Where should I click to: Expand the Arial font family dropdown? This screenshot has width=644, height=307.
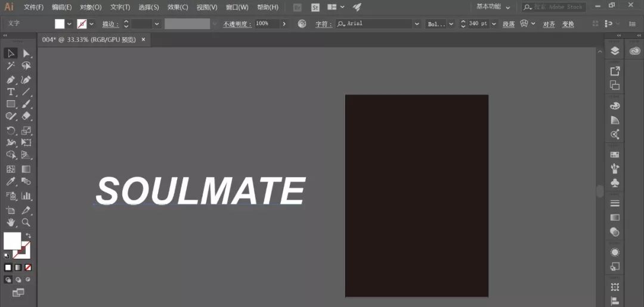[416, 24]
